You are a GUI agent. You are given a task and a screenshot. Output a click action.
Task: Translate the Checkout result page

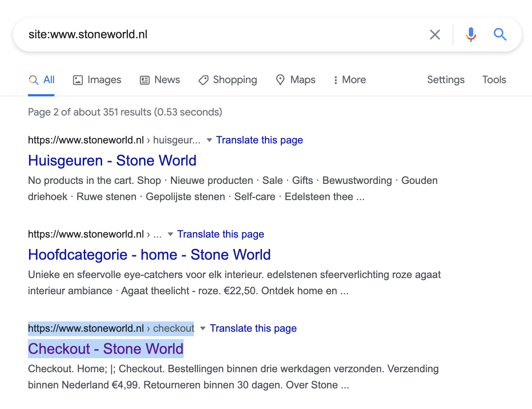(x=253, y=328)
